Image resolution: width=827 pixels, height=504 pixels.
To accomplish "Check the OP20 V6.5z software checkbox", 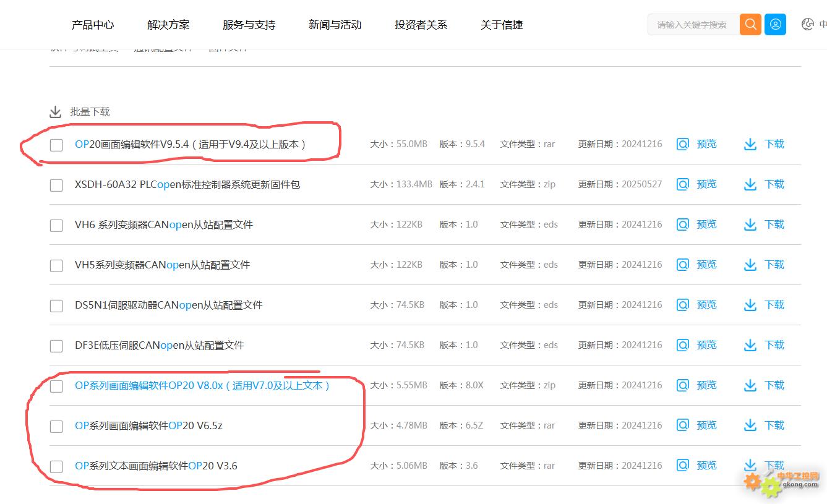I will tap(56, 427).
